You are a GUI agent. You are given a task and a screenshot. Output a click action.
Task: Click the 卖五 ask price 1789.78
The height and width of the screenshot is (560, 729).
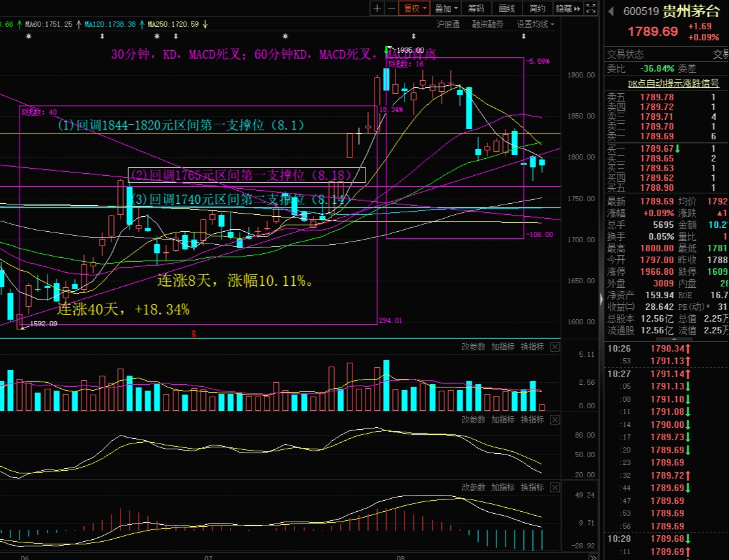coord(657,97)
